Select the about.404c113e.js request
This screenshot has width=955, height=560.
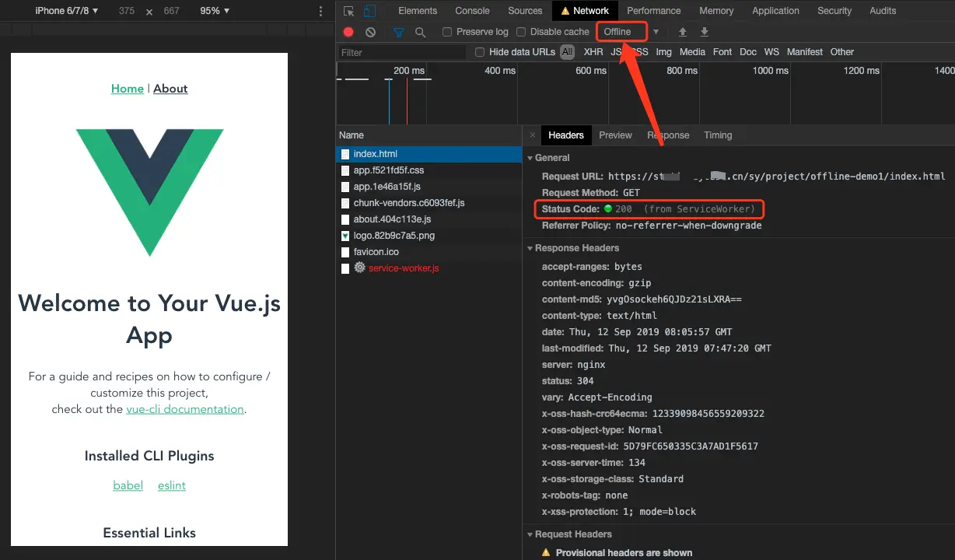(429, 219)
